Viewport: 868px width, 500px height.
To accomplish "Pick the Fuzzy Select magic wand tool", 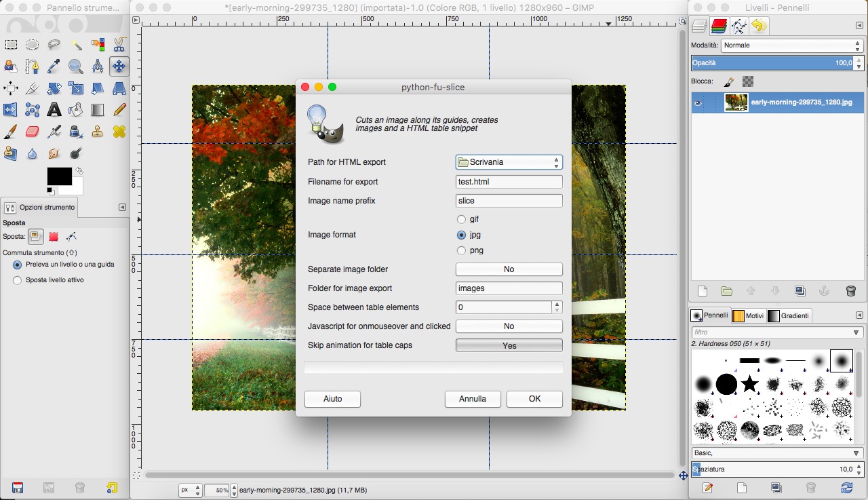I will click(x=76, y=45).
